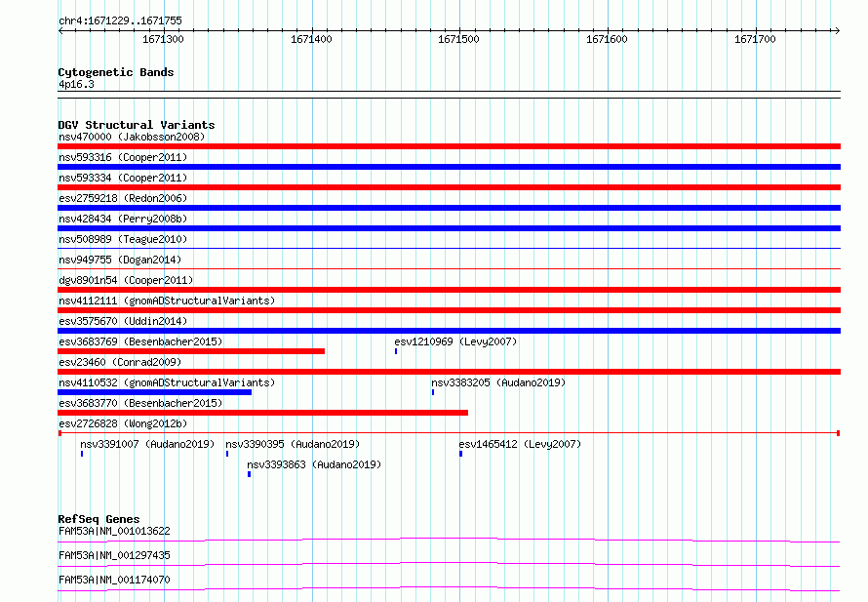868x602 pixels.
Task: Click the blue nsv4110532 variant bar
Action: pos(154,392)
